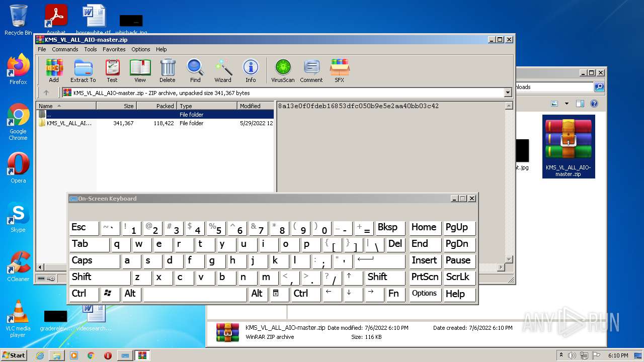Open the Tools menu
The width and height of the screenshot is (644, 362).
[91, 49]
